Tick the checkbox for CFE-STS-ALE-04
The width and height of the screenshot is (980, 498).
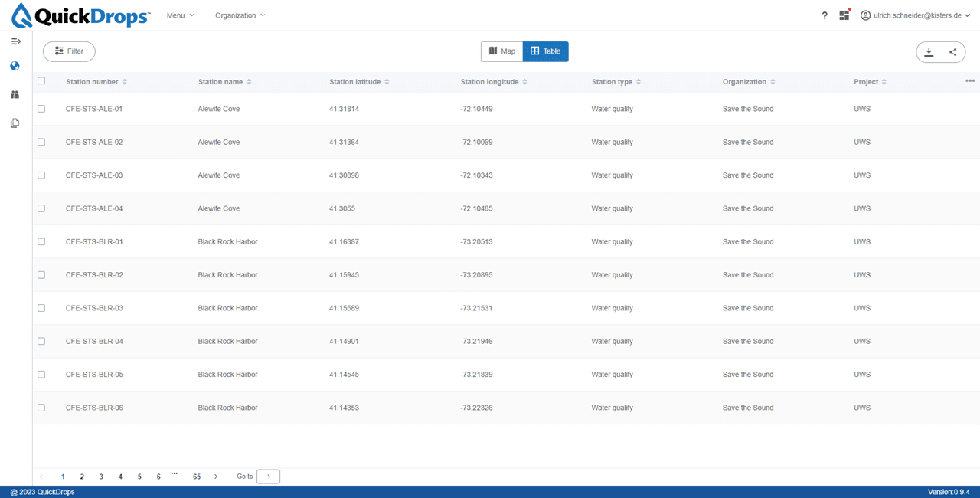(41, 208)
